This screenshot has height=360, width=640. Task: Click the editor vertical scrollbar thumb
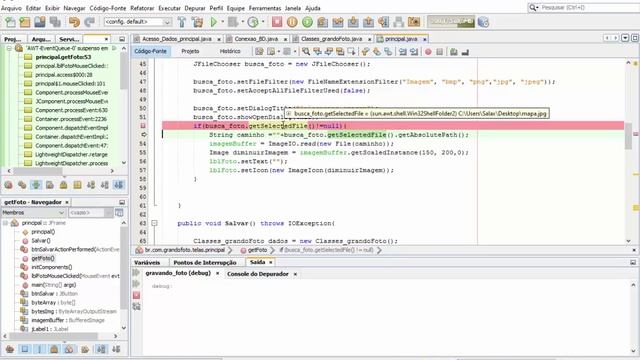628,135
